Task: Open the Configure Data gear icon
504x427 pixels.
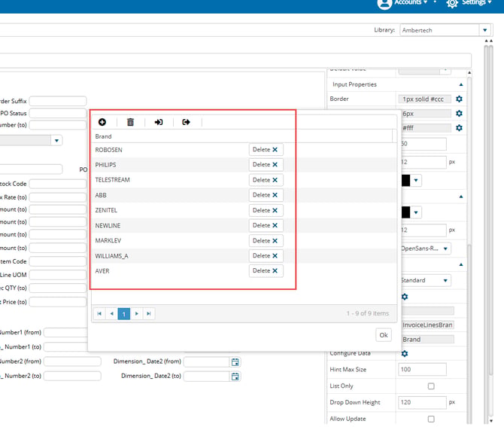Action: click(x=405, y=353)
